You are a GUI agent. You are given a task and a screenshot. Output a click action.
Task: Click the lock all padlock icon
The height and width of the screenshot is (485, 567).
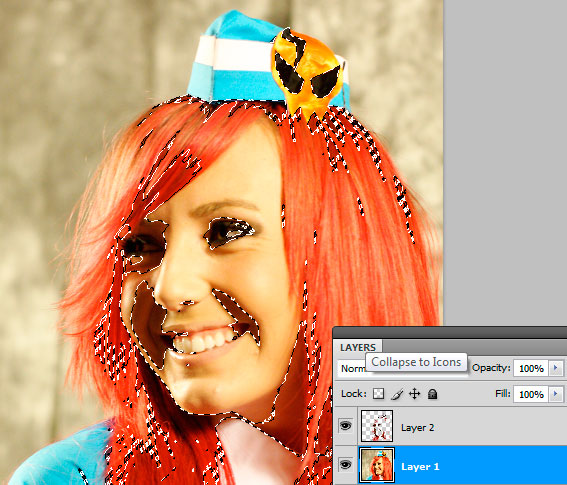click(432, 394)
